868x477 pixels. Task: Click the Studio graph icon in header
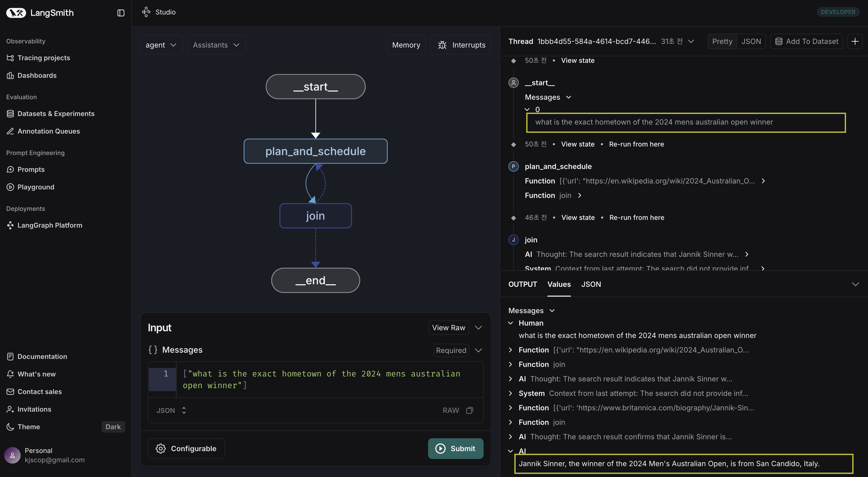pos(146,12)
